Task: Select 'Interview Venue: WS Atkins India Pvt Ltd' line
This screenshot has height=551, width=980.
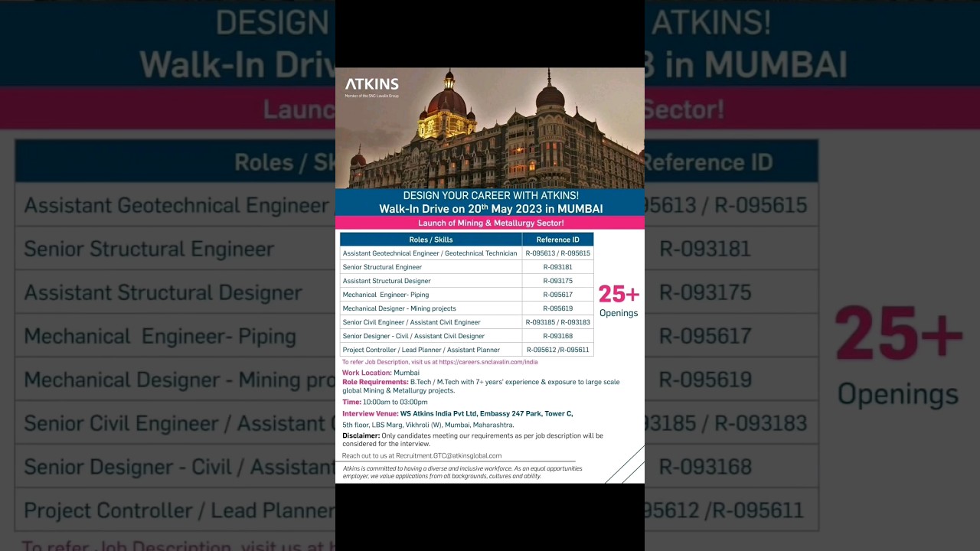Action: [457, 414]
